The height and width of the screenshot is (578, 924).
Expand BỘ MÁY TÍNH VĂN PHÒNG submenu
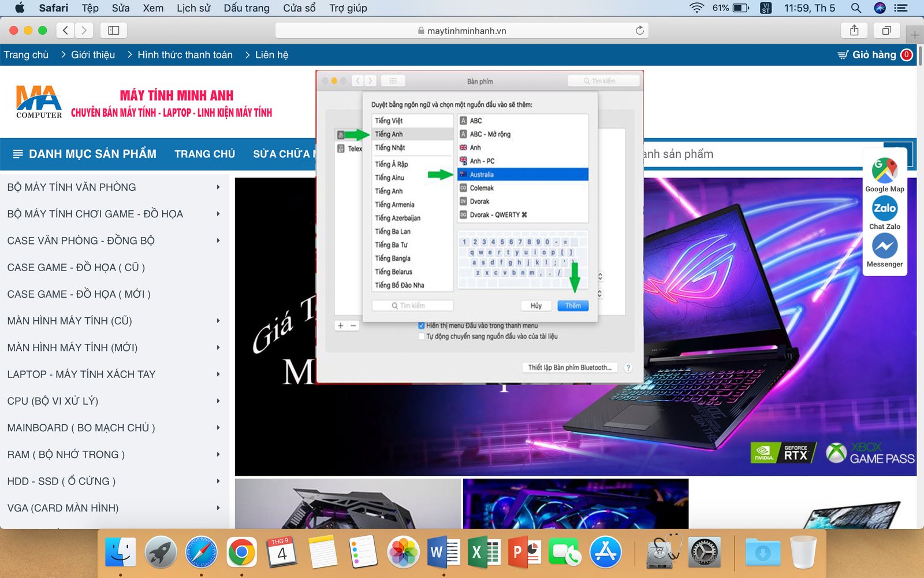pos(218,187)
